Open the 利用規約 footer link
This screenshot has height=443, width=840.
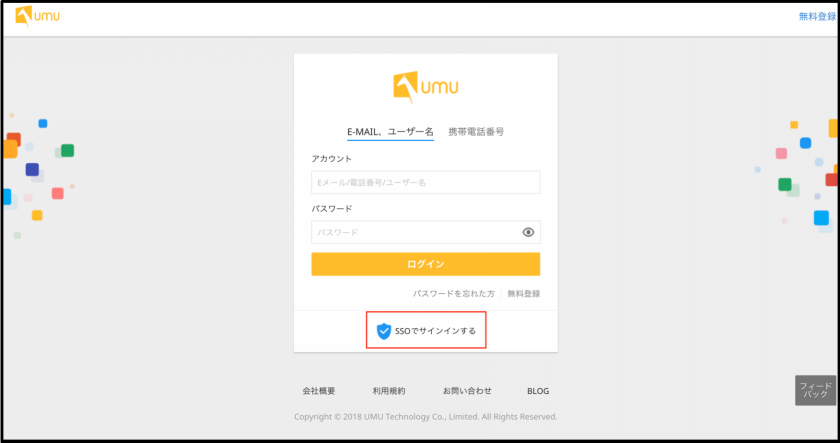coord(389,391)
